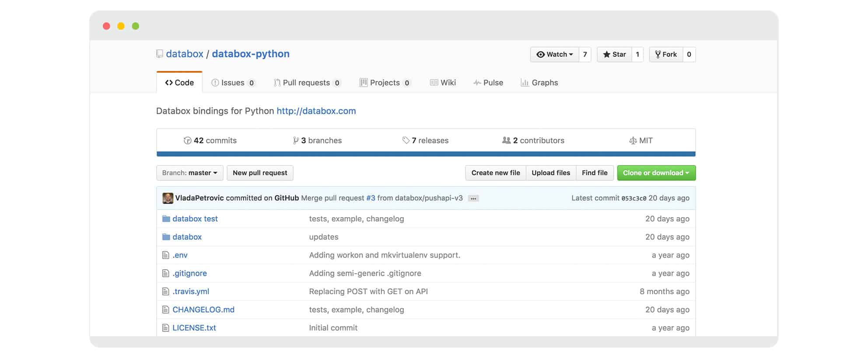868x359 pixels.
Task: Click the blue language breakdown bar
Action: click(426, 154)
